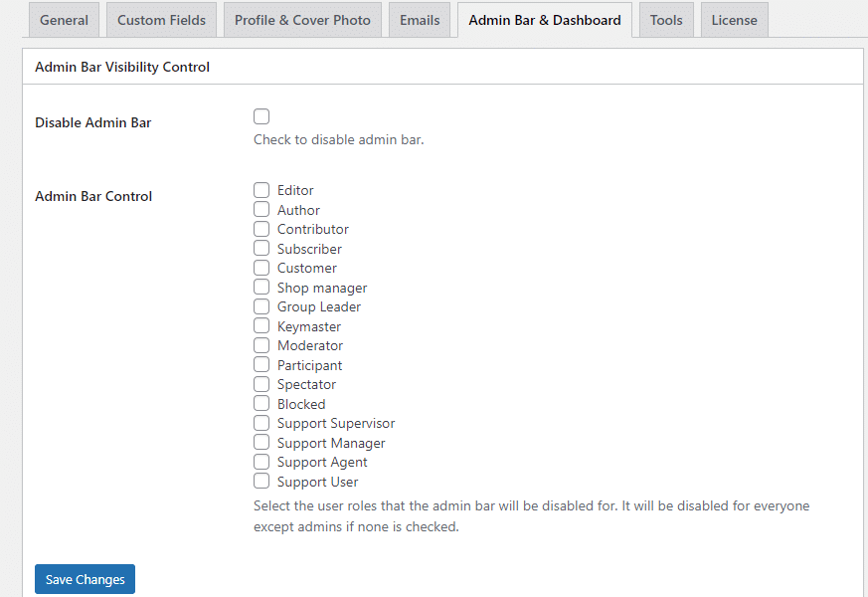This screenshot has height=597, width=868.
Task: Check the Disable Admin Bar checkbox
Action: point(260,116)
